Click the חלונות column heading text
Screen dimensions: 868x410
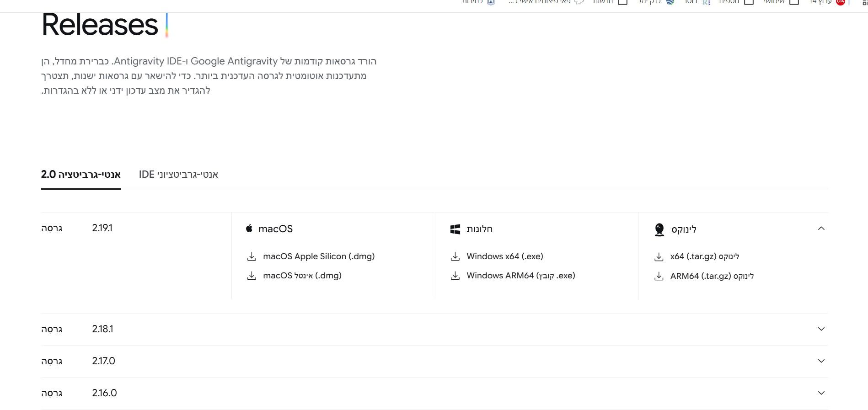[x=479, y=229]
